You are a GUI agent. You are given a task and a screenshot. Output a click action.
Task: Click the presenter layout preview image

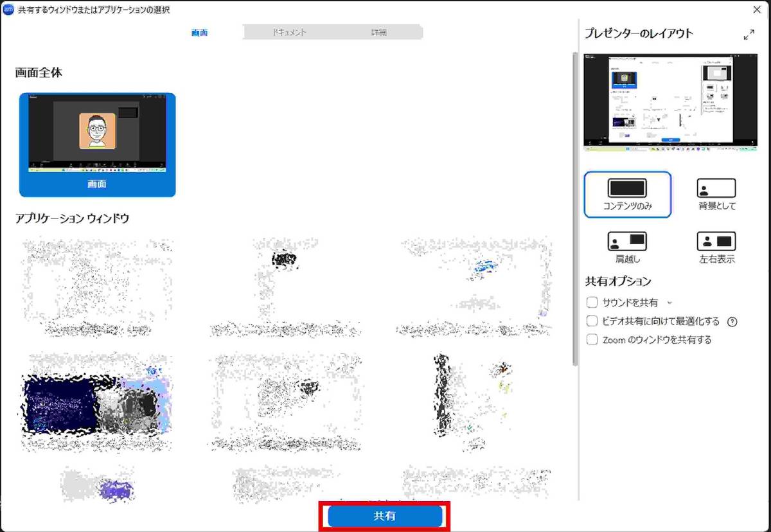[671, 101]
